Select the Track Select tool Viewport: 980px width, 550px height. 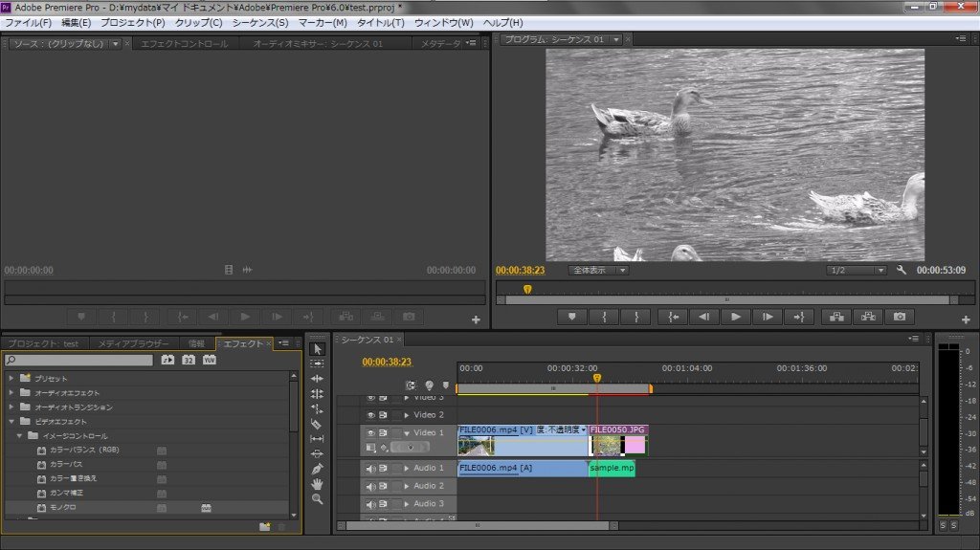click(x=318, y=363)
